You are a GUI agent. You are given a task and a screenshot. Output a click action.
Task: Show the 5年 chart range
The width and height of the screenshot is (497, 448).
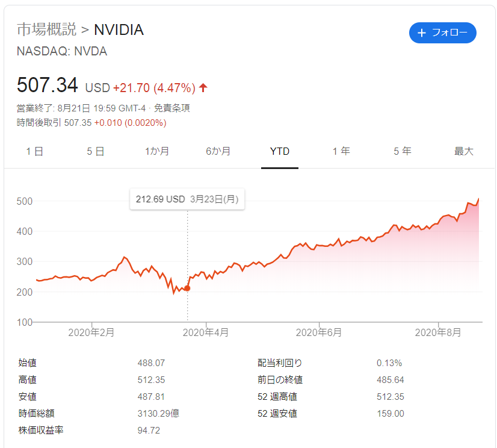pos(403,151)
